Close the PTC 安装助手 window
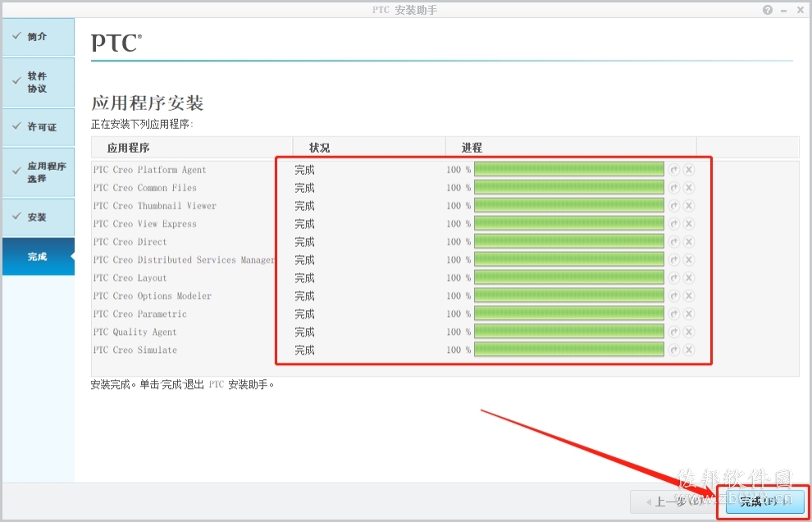 click(800, 10)
